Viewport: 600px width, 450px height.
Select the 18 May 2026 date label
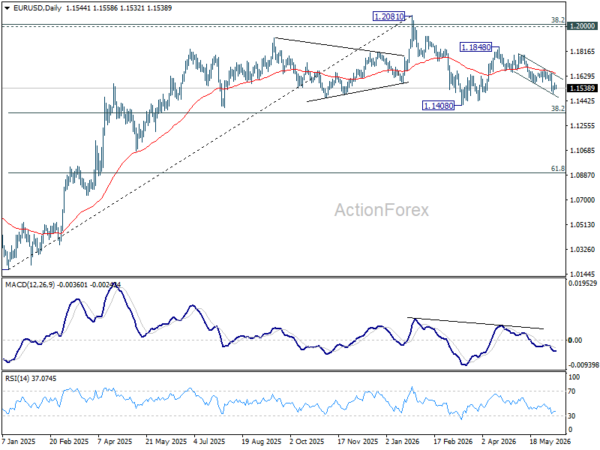pos(550,442)
